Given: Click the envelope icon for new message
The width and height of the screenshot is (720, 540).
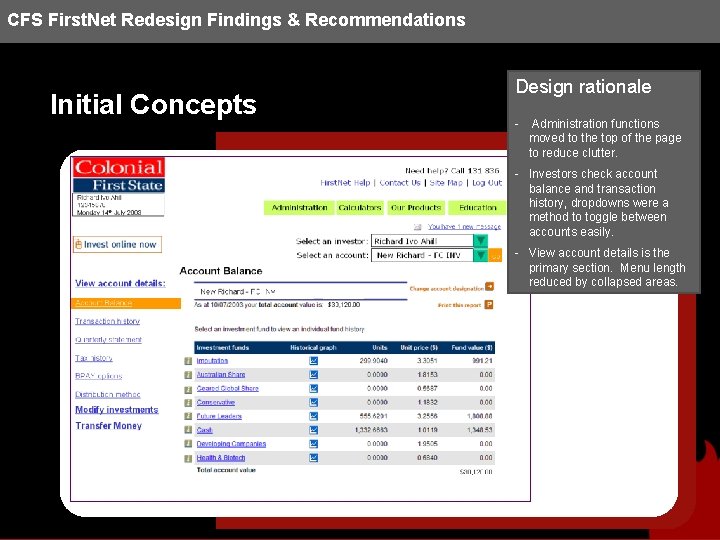Looking at the screenshot, I should click(418, 227).
